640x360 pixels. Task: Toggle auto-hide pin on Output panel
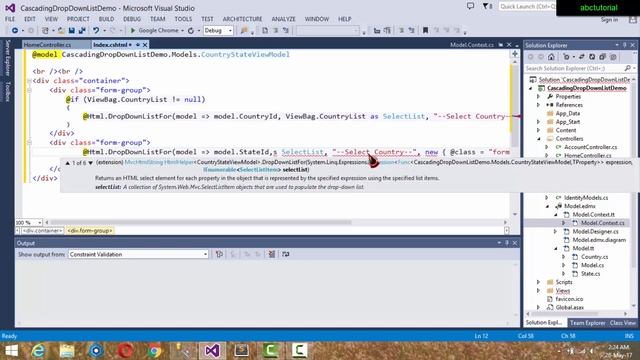tap(507, 243)
